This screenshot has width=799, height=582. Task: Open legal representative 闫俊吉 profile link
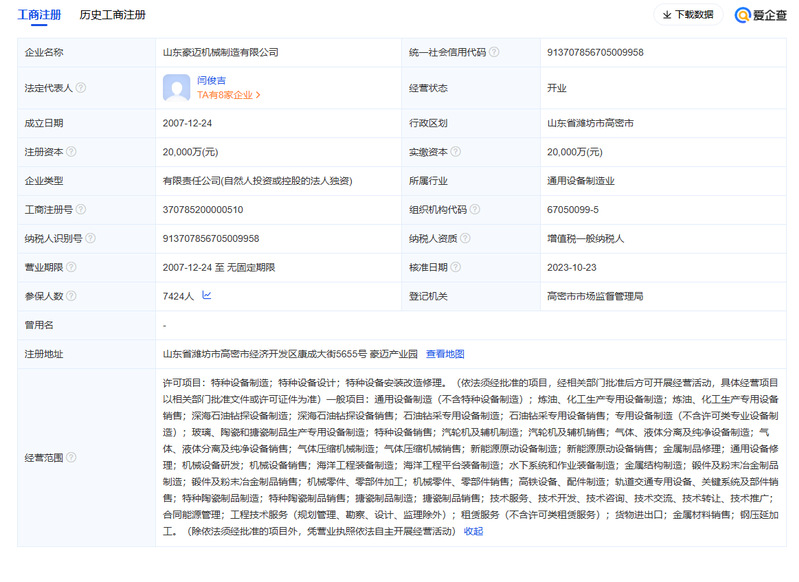click(211, 79)
